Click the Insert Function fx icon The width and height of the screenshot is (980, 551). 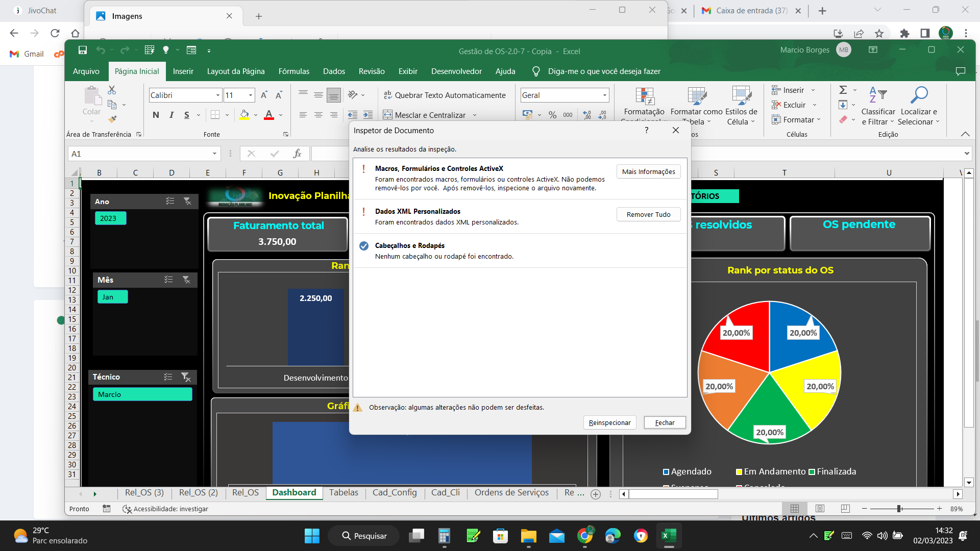click(x=298, y=154)
